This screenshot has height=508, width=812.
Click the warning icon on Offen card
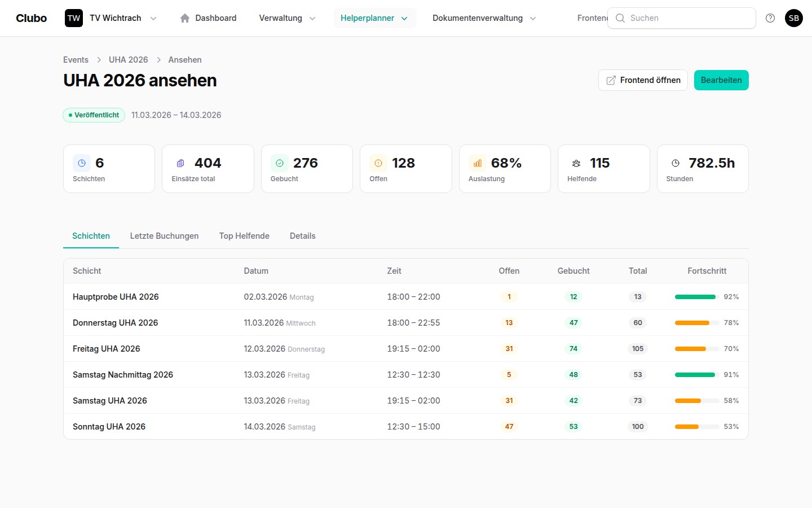point(378,163)
